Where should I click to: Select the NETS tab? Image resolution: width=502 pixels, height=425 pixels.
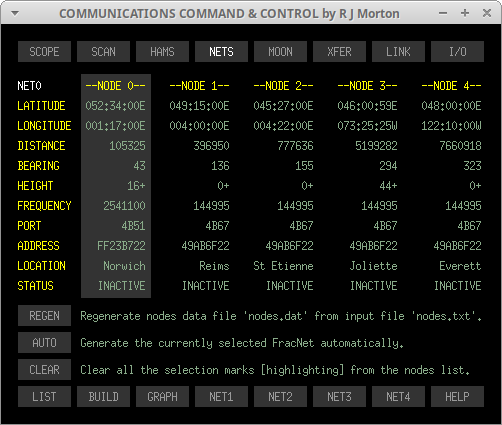coord(221,52)
